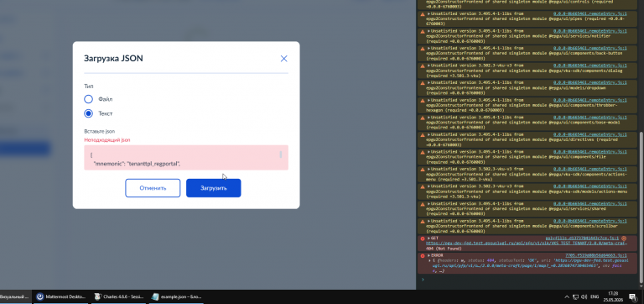Click the red error icon on GET row

point(423,238)
